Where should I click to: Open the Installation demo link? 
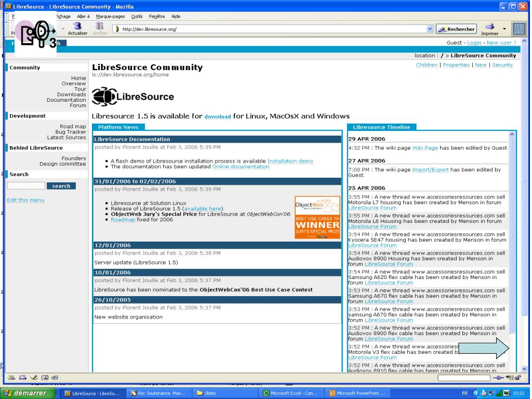tap(290, 161)
